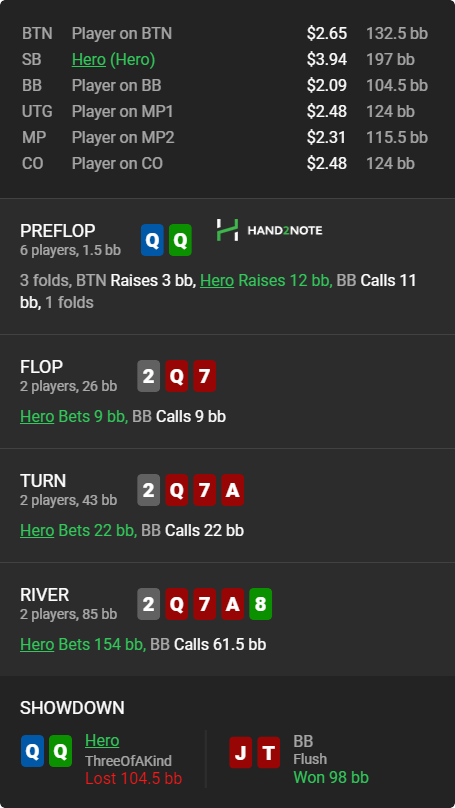This screenshot has width=455, height=808.
Task: Click the red J showdown card
Action: [x=241, y=752]
